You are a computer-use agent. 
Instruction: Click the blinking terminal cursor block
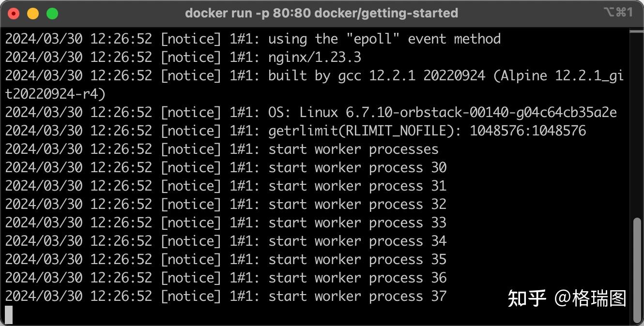pos(9,313)
